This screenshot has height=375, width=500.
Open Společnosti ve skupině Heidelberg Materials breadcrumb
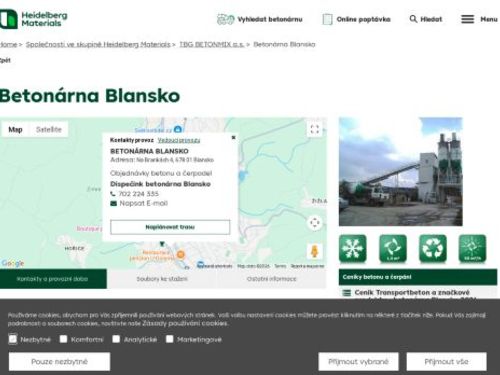(x=98, y=44)
